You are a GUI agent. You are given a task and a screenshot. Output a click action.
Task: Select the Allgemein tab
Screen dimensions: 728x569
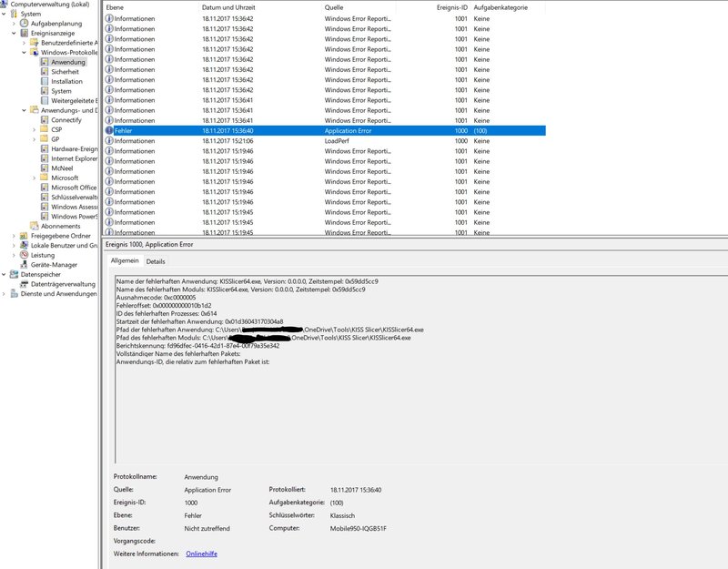coord(125,260)
